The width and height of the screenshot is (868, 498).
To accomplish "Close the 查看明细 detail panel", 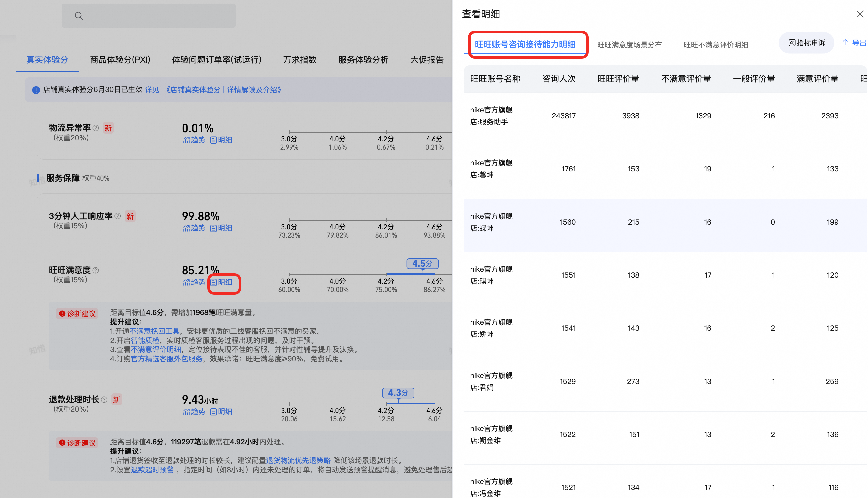I will click(860, 14).
